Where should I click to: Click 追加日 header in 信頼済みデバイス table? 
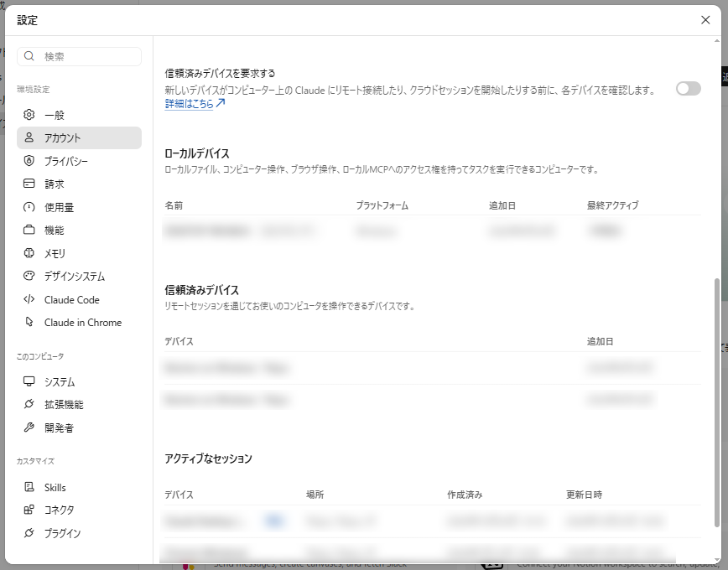600,341
